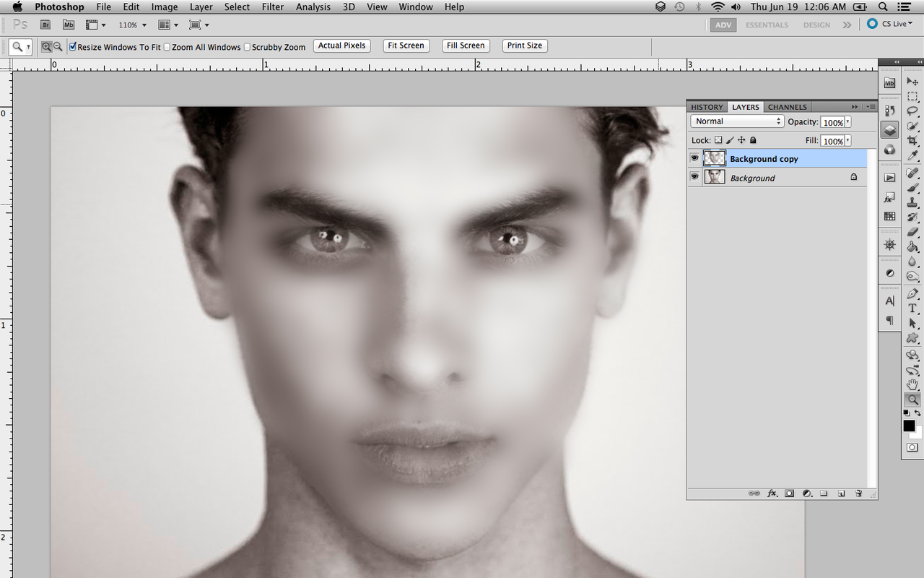Open the layer style fx menu
Viewport: 924px width, 578px height.
coord(772,493)
